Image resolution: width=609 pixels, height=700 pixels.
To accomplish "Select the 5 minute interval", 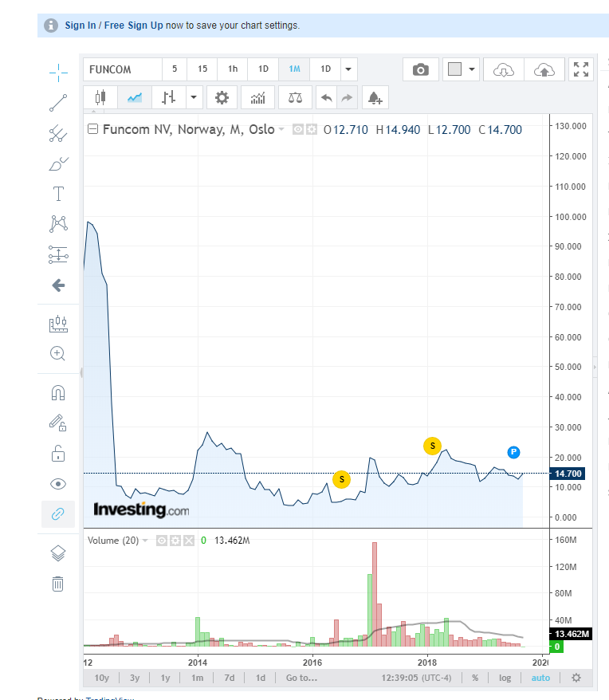I will (175, 69).
